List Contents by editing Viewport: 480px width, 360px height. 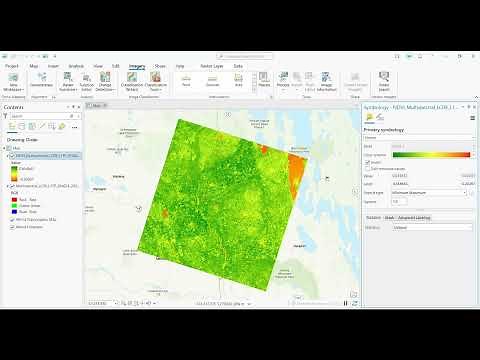tap(42, 127)
